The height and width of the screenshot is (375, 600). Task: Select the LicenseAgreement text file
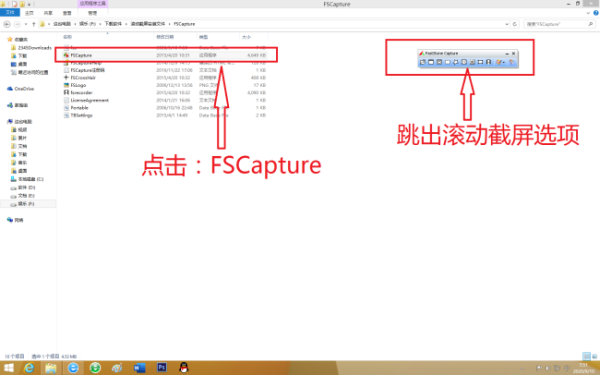165,100
